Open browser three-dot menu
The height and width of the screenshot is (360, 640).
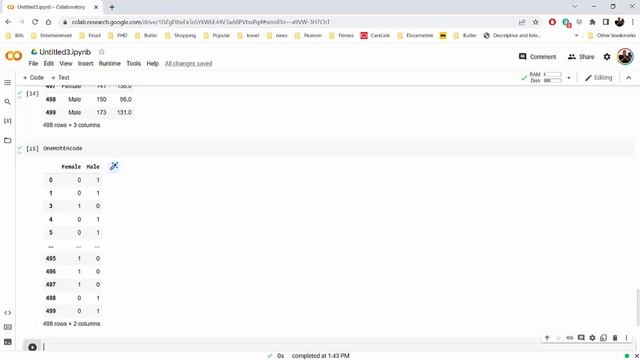pos(633,22)
